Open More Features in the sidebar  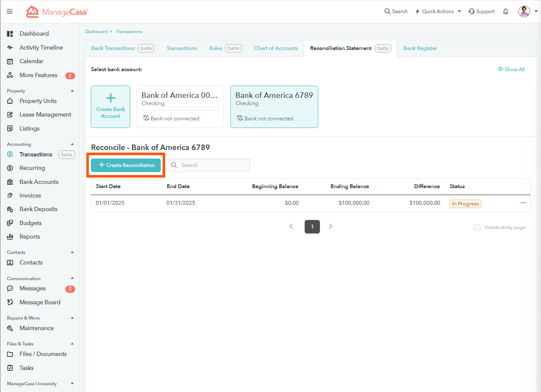tap(38, 75)
